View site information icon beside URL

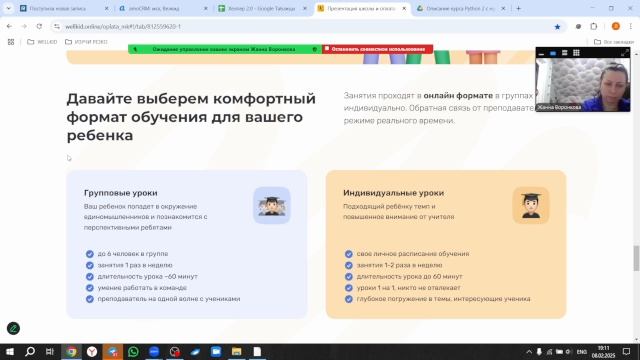click(57, 27)
